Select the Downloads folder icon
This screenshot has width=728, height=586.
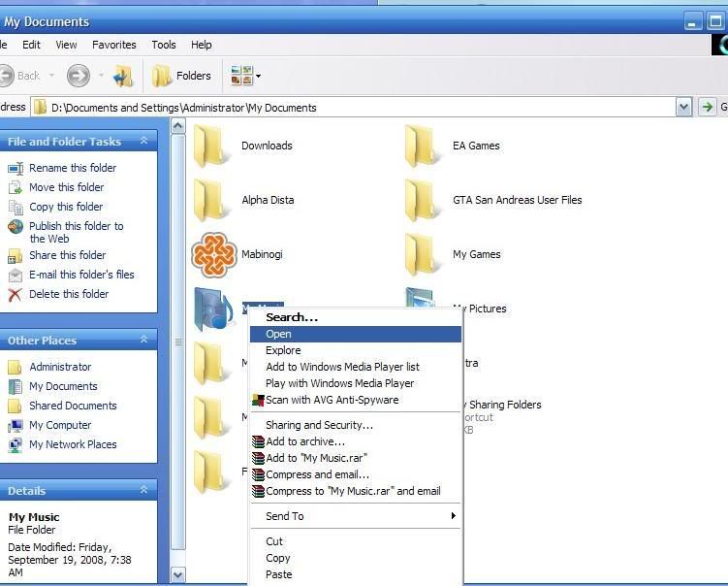[x=213, y=146]
